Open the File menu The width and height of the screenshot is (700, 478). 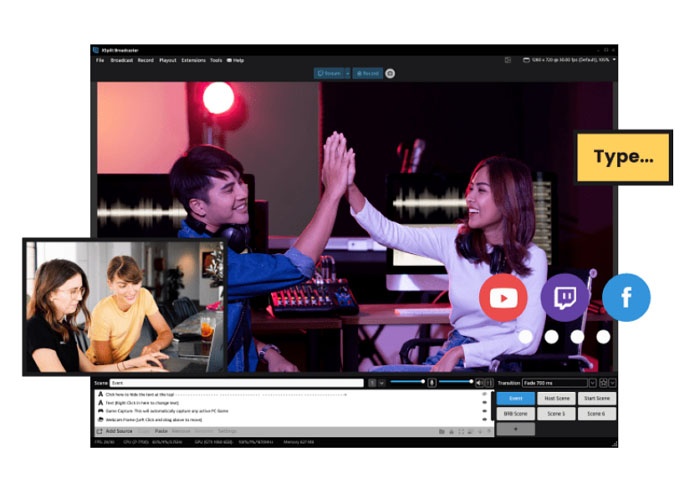pyautogui.click(x=100, y=60)
